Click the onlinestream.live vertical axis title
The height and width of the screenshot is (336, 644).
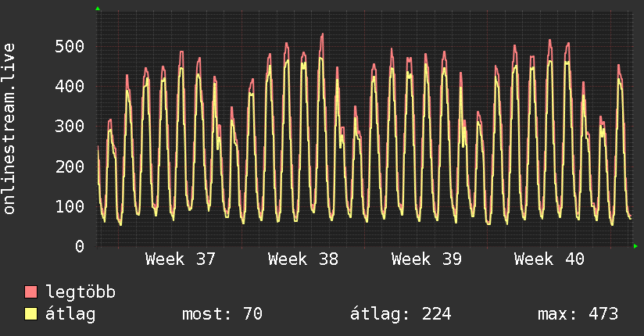click(9, 129)
